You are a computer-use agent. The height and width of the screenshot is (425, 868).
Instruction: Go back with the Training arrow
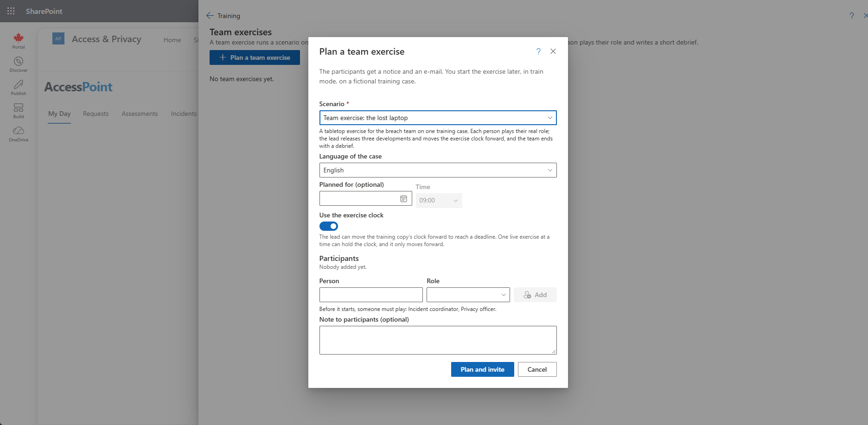point(210,16)
